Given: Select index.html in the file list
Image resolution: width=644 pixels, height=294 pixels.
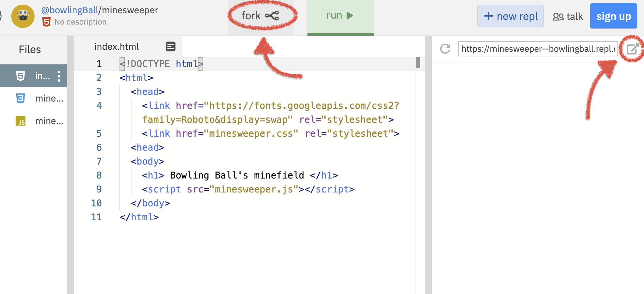Looking at the screenshot, I should 33,76.
